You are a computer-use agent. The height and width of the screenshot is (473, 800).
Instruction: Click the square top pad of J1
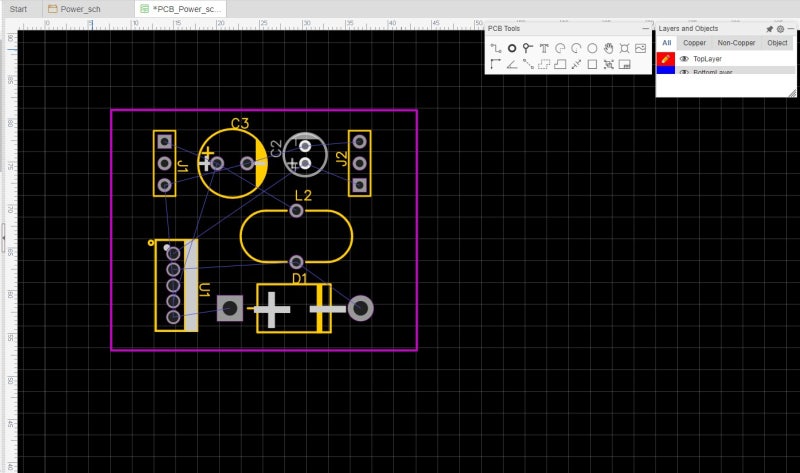pyautogui.click(x=164, y=141)
